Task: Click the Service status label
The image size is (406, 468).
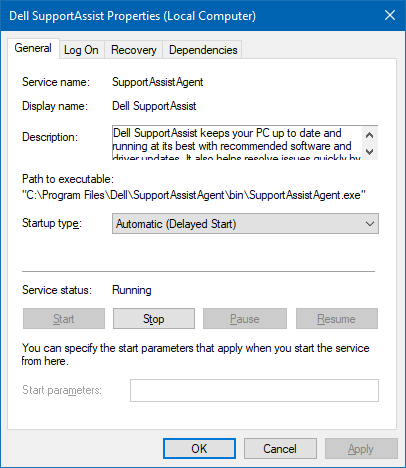Action: tap(57, 290)
